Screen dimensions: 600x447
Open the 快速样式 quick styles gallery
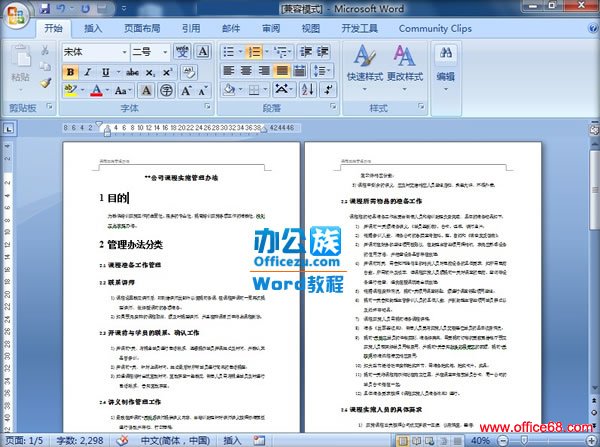(365, 69)
